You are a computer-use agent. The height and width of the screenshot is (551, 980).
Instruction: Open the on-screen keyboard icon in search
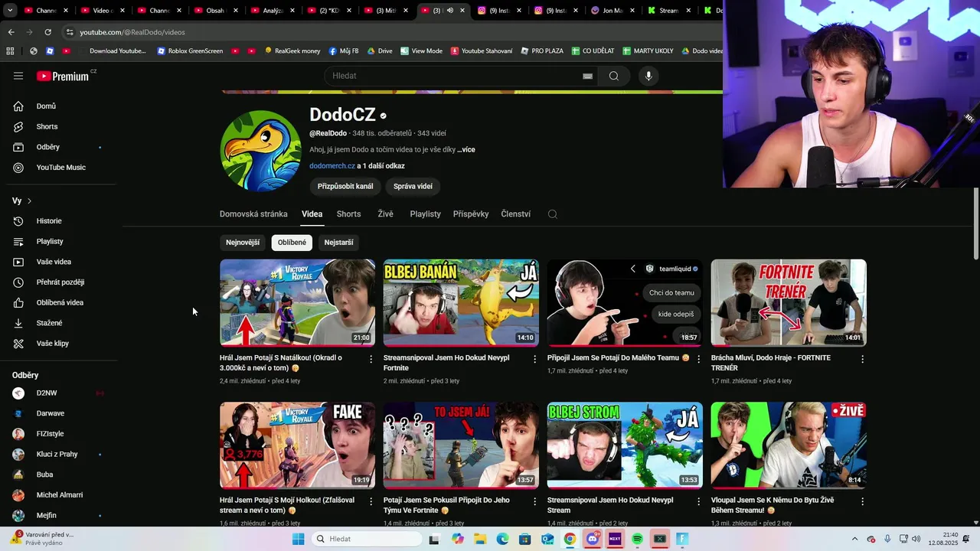[587, 76]
